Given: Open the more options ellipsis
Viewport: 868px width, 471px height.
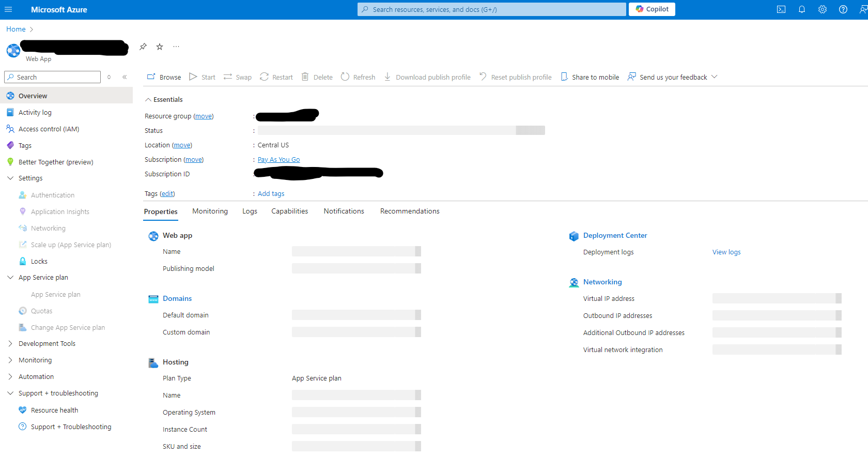Looking at the screenshot, I should point(176,47).
